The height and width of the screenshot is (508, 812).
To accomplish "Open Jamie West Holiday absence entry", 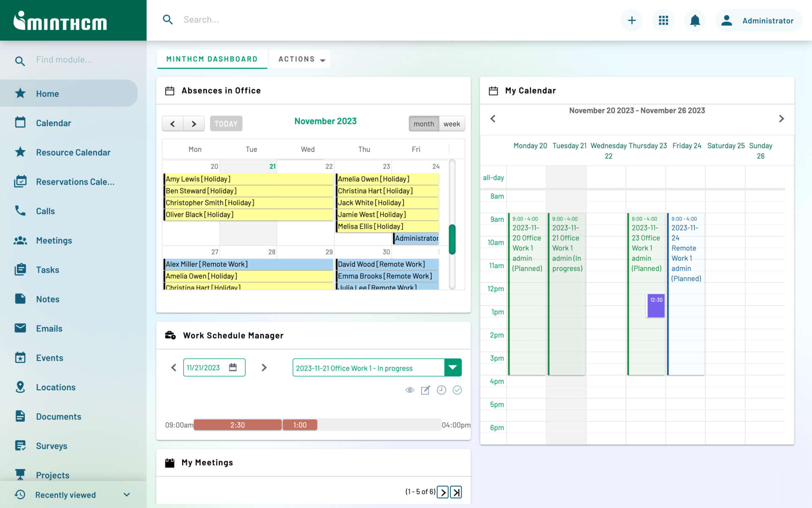I will [x=387, y=215].
